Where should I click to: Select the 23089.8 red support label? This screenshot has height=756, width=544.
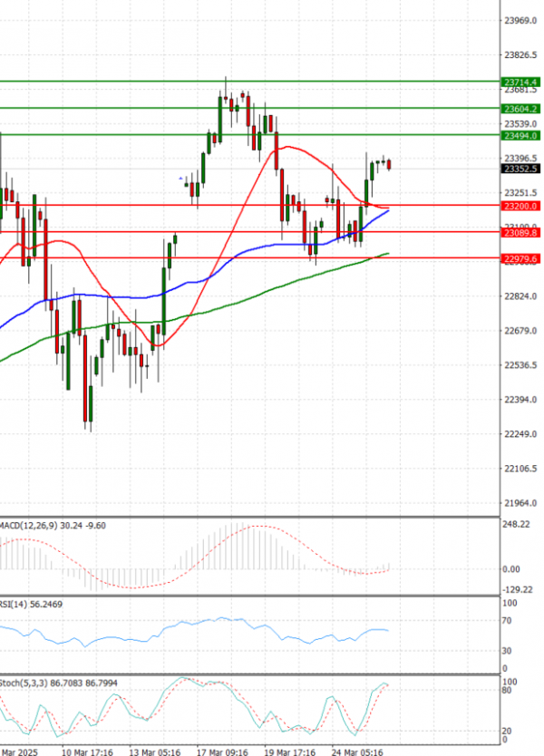[x=520, y=233]
